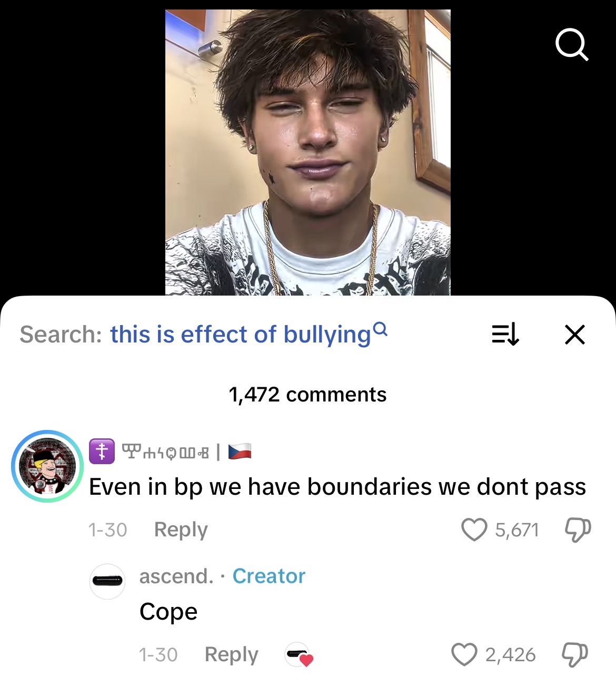Image resolution: width=616 pixels, height=686 pixels.
Task: Search 'this is effect of bullying' link
Action: (241, 335)
